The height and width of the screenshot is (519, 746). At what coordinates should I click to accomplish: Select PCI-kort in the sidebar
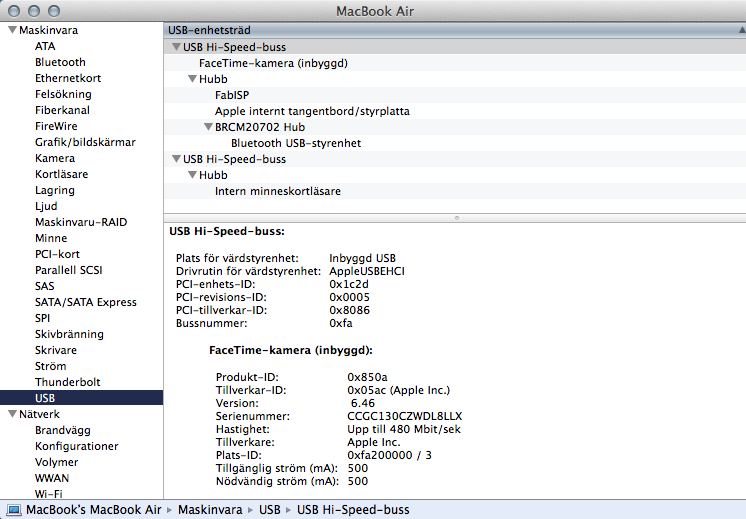tap(58, 254)
